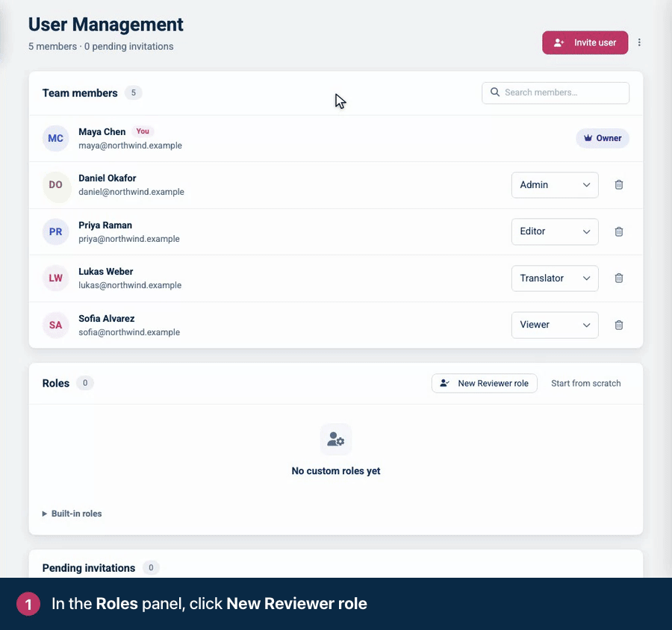Click the Pending invitations count badge

click(151, 567)
